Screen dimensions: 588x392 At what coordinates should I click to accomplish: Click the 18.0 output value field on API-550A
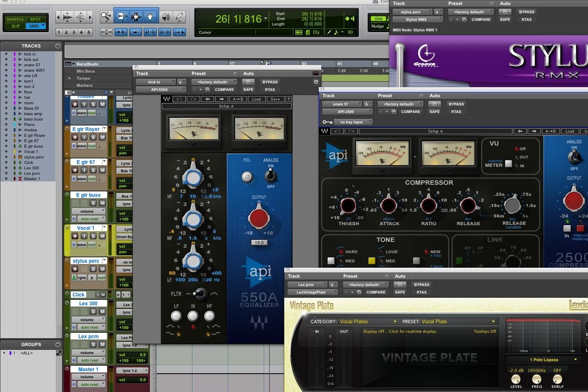click(259, 242)
